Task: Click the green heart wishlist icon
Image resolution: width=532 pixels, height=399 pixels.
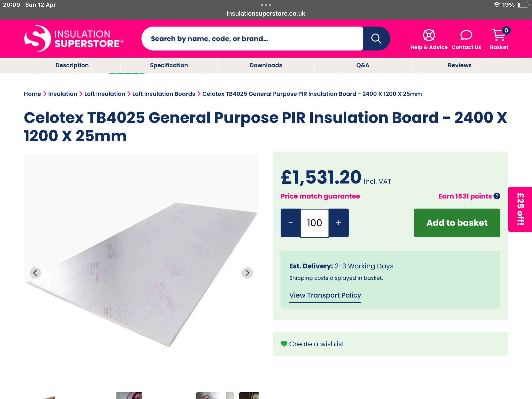Action: [x=284, y=344]
